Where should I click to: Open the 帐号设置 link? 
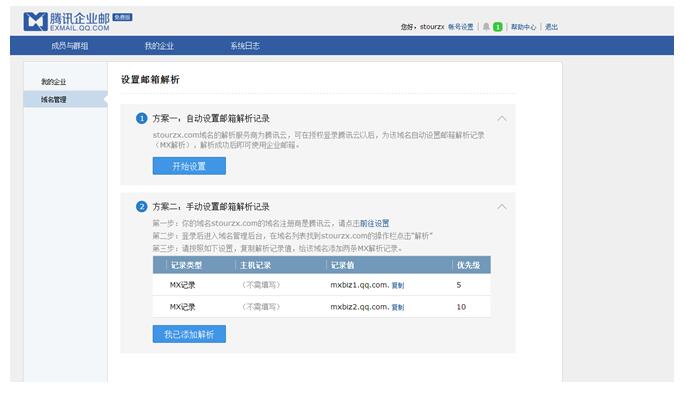coord(461,27)
